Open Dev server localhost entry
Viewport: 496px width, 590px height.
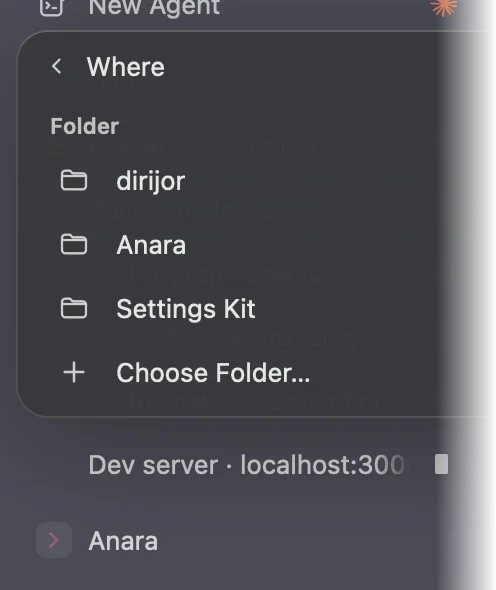(246, 465)
